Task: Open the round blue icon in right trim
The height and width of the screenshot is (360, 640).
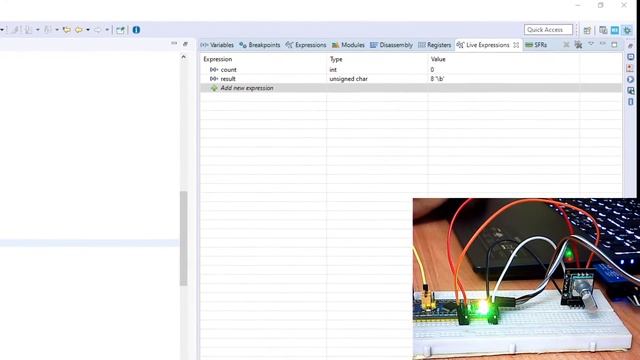Action: click(631, 79)
